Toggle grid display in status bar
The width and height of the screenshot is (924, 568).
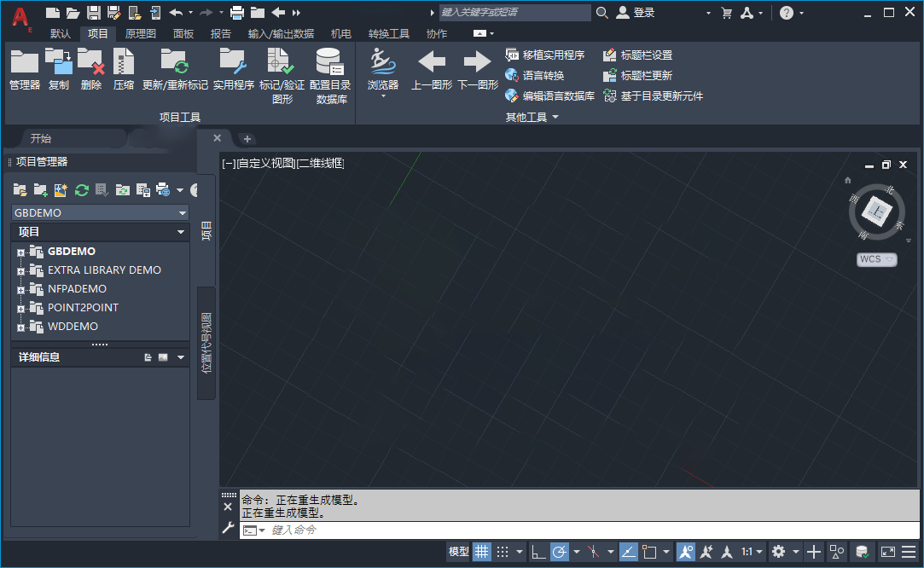click(481, 552)
